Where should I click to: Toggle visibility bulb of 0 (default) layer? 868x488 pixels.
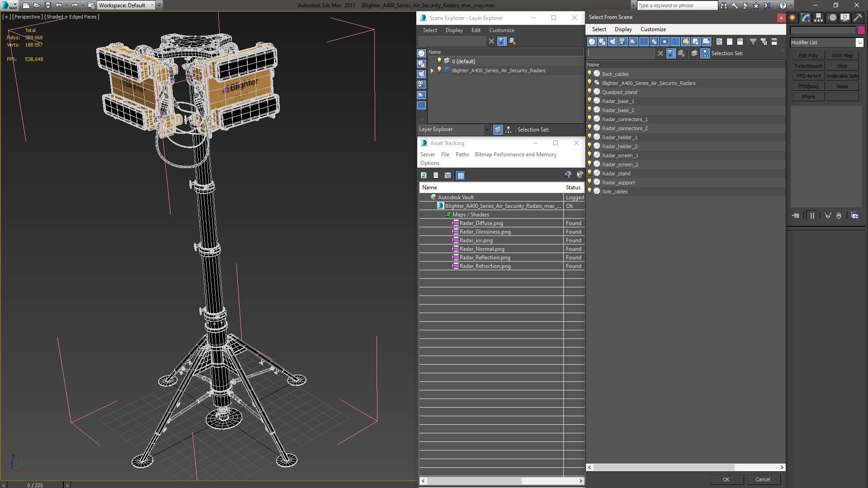click(x=439, y=61)
